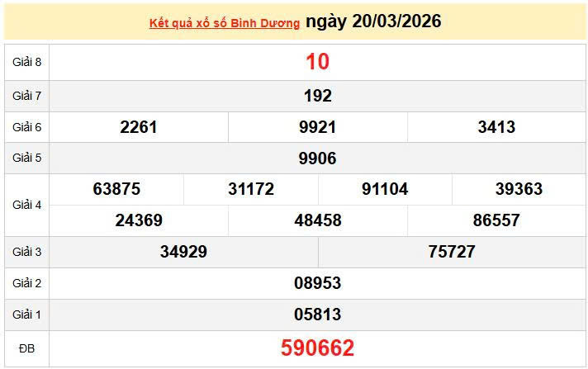Click Giải 8 result 10

point(318,61)
